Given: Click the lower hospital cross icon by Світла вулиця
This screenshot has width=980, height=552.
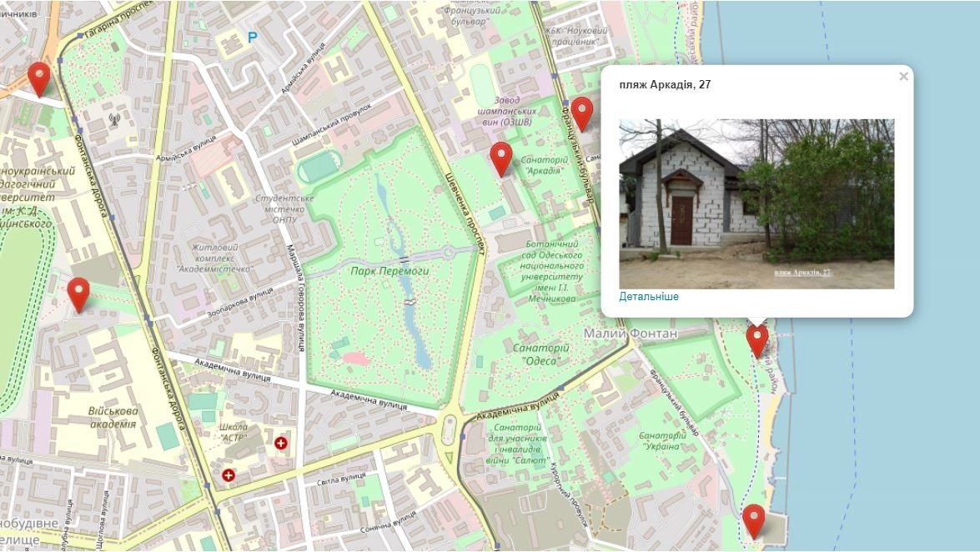Looking at the screenshot, I should [x=229, y=476].
